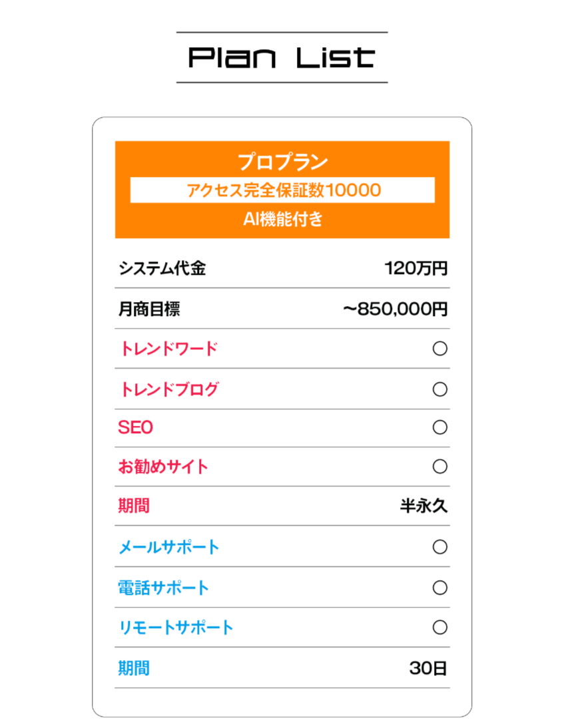
Task: Click the Plan List heading
Action: 282,58
